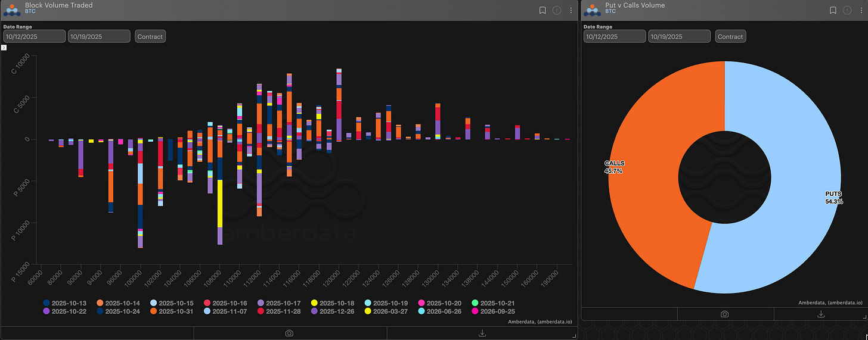Set start date 10/12/2025 in Put v Calls

point(615,36)
